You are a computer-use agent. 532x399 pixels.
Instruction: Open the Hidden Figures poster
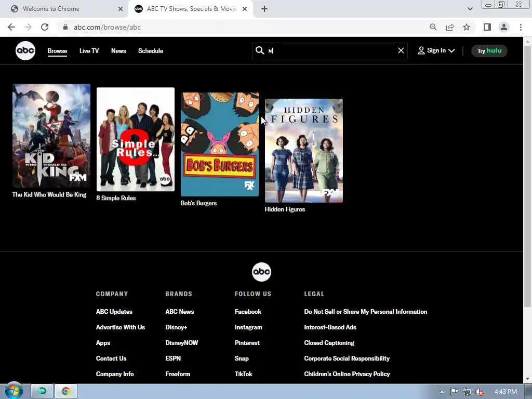[x=304, y=151]
